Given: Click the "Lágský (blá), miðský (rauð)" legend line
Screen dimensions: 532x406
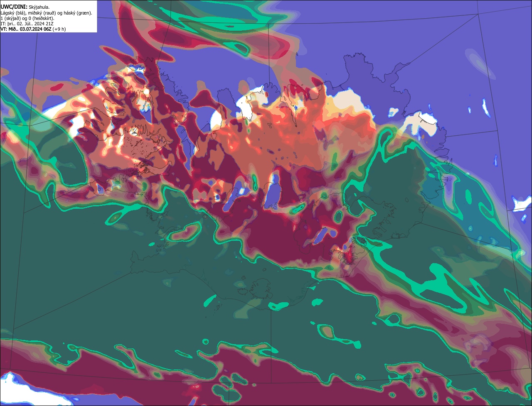Looking at the screenshot, I should [x=46, y=13].
